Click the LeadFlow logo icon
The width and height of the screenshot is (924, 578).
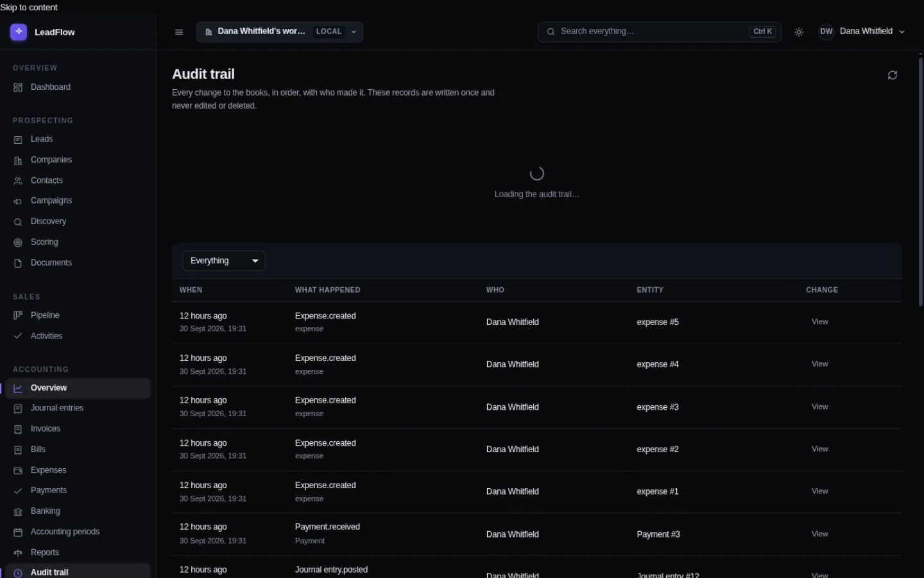(x=19, y=31)
